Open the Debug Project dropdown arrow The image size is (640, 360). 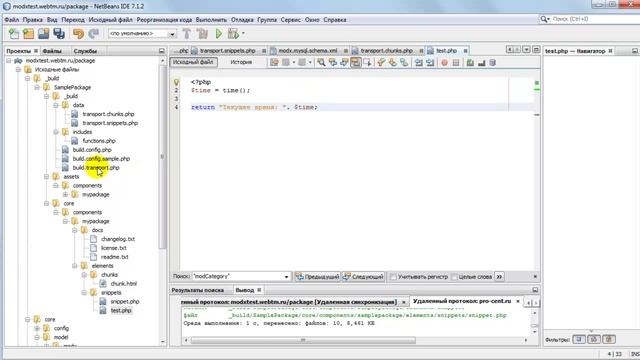(x=243, y=34)
